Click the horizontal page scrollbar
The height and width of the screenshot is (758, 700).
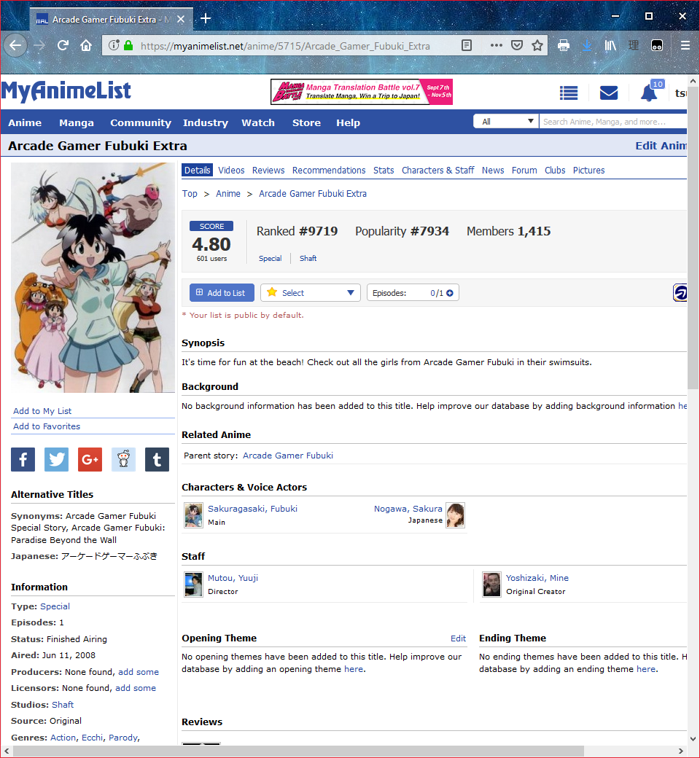click(x=299, y=751)
